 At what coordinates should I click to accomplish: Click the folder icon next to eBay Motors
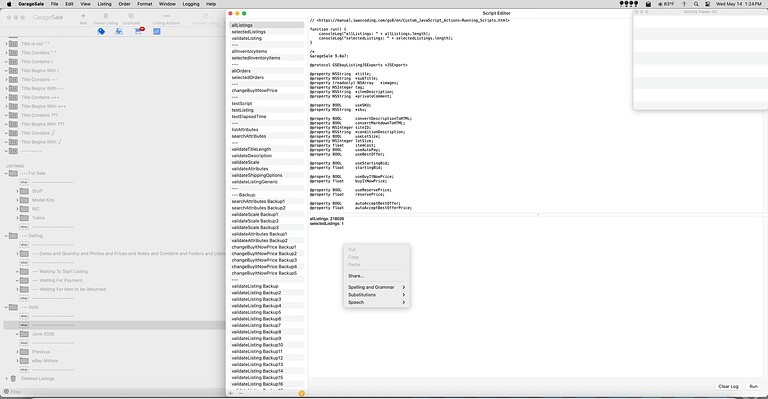point(24,361)
